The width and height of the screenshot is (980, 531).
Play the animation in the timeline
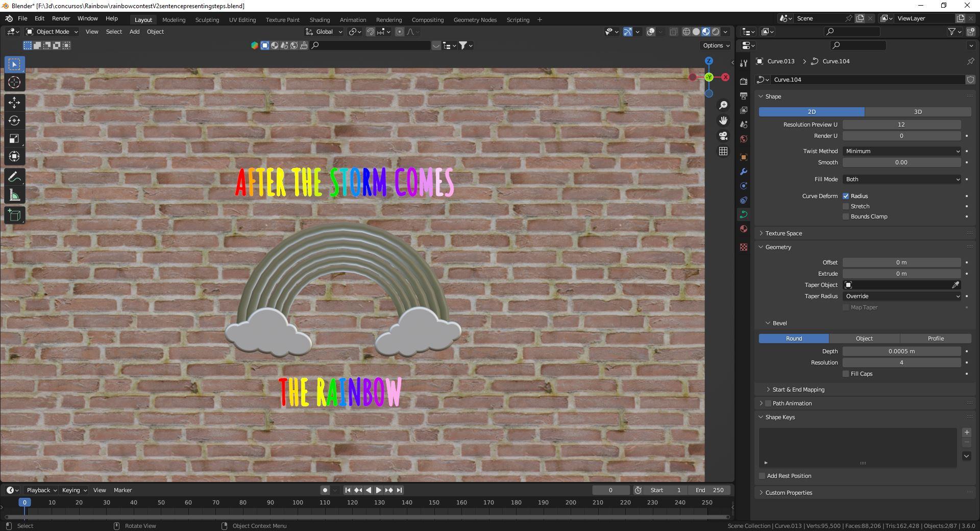point(378,490)
